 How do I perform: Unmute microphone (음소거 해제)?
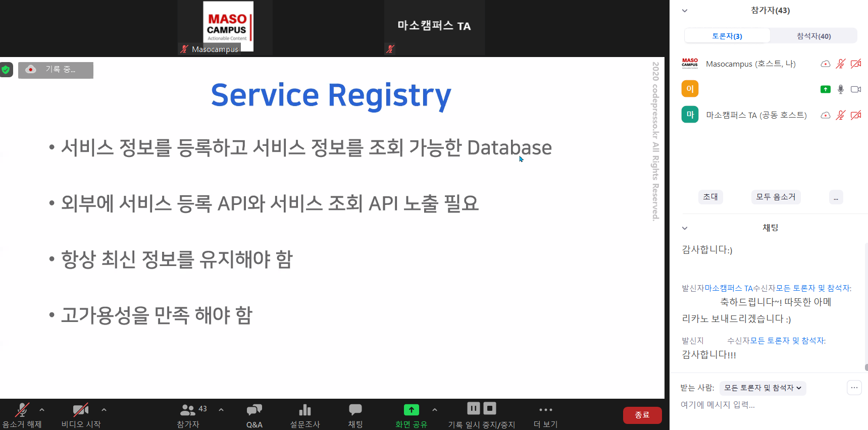tap(22, 410)
